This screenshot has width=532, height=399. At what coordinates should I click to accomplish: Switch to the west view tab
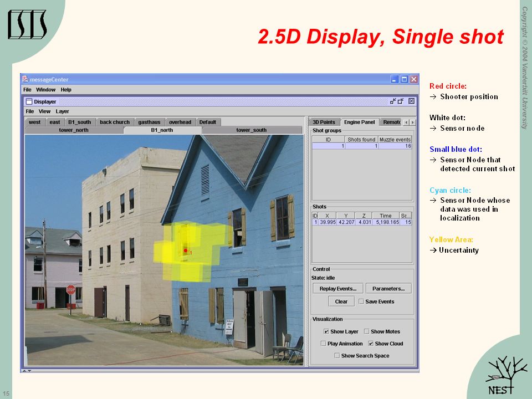click(x=34, y=122)
